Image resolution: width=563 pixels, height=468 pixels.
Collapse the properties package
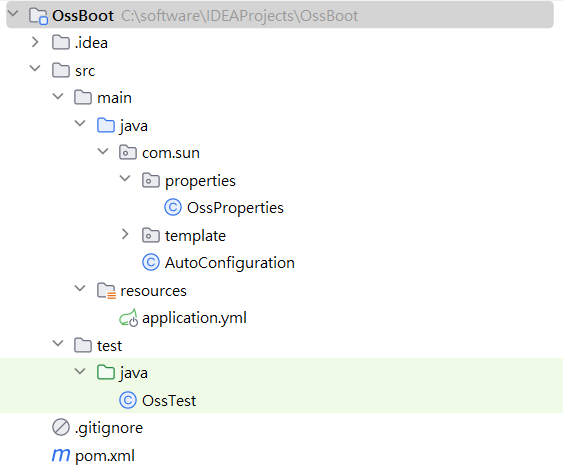point(125,178)
